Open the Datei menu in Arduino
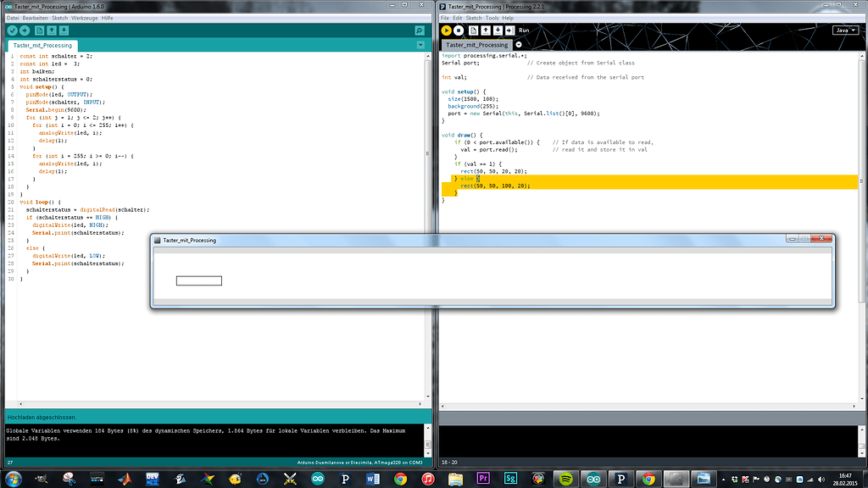 (13, 19)
